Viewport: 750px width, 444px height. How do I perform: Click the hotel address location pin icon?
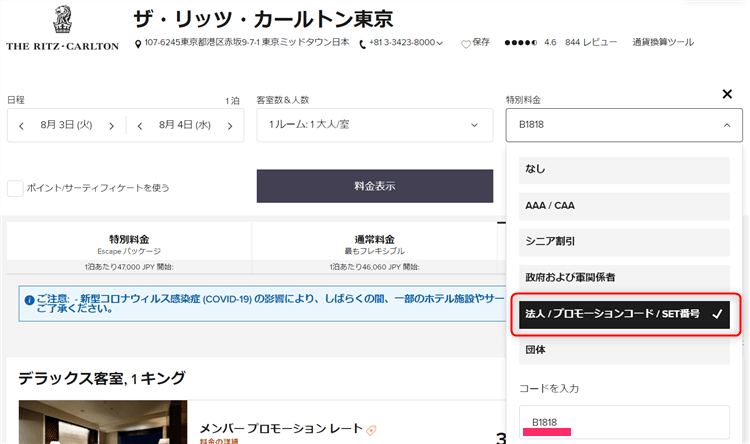(138, 44)
